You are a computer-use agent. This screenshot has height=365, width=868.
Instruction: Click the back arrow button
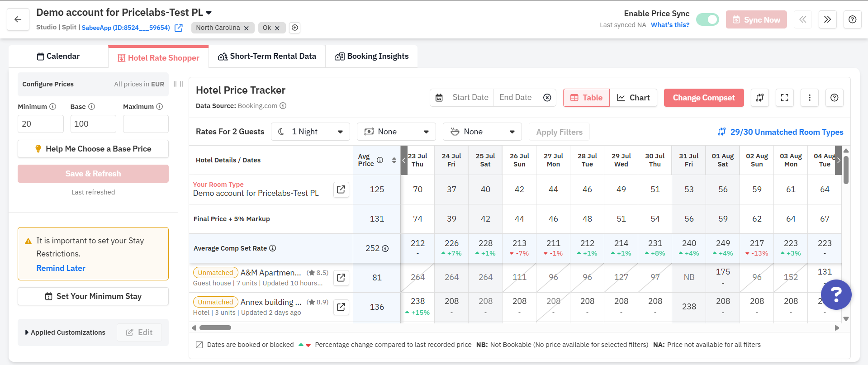coord(18,19)
